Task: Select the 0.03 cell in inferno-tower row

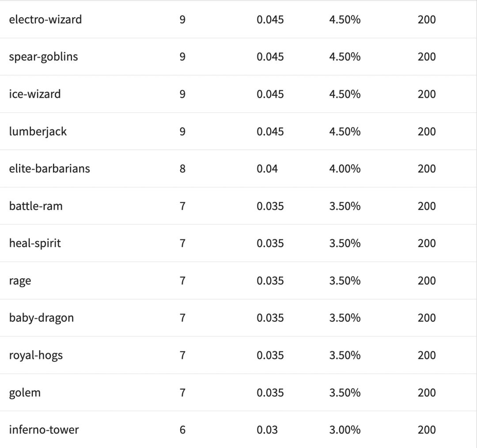Action: [267, 429]
